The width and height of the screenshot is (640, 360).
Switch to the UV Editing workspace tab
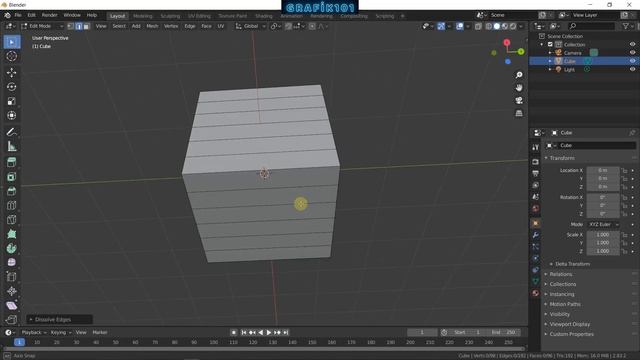point(199,16)
